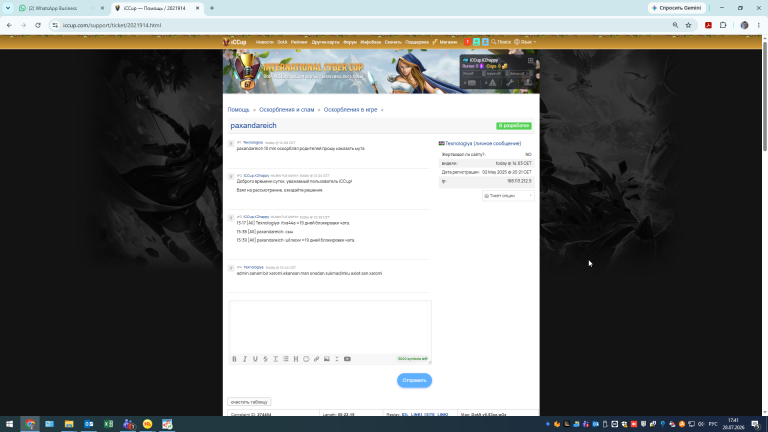Insert heading using the H icon
This screenshot has height=432, width=768.
click(296, 359)
